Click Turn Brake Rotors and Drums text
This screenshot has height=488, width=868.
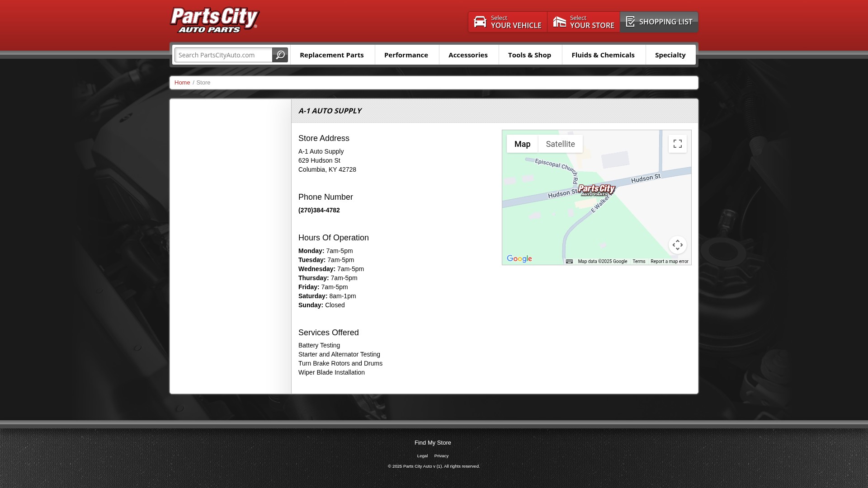click(340, 363)
